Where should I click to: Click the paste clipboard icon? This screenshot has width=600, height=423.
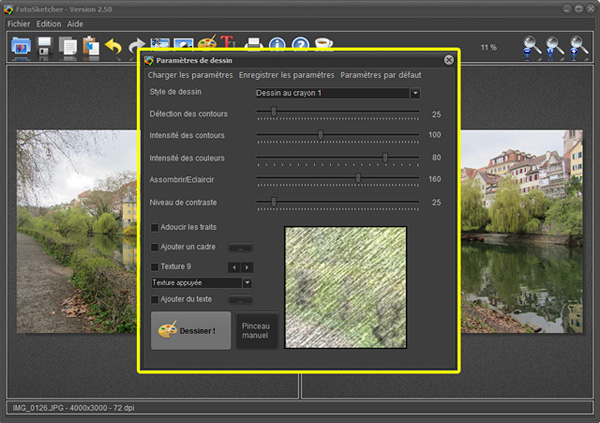[x=90, y=46]
